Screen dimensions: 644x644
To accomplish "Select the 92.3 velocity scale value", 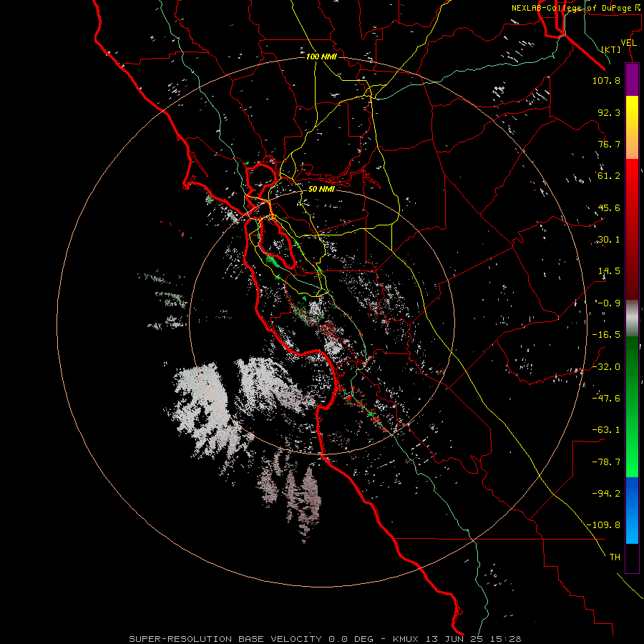I will (609, 112).
